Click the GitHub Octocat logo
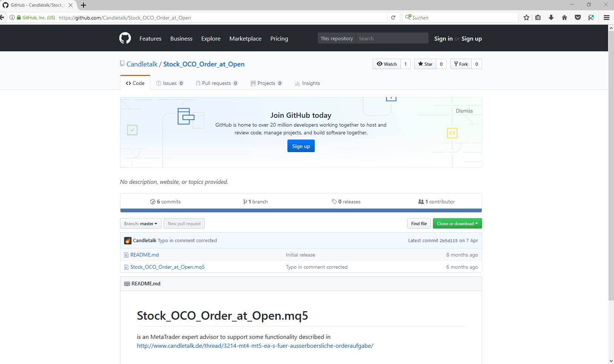 pyautogui.click(x=125, y=38)
